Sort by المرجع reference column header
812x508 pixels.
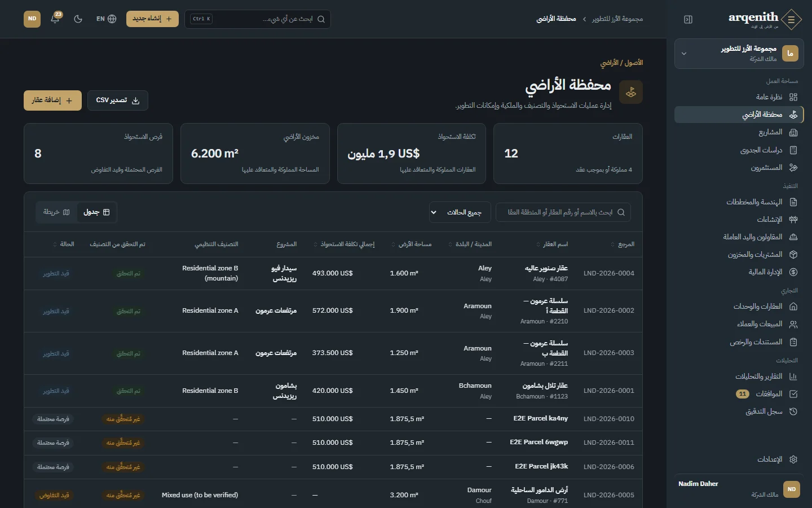tap(623, 244)
